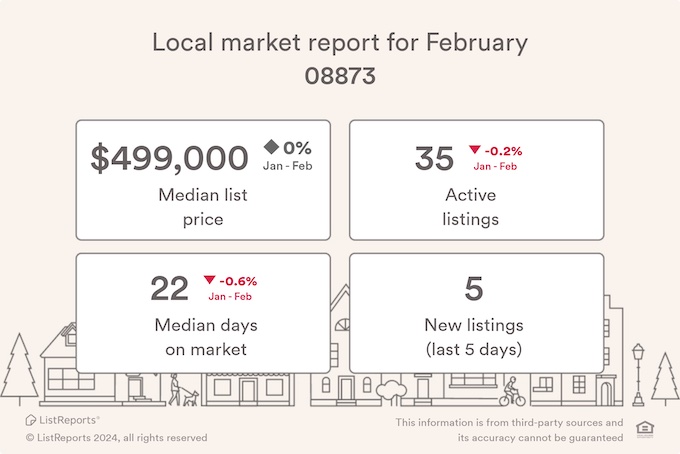
Task: Click the gray diamond 0% indicator
Action: point(271,147)
